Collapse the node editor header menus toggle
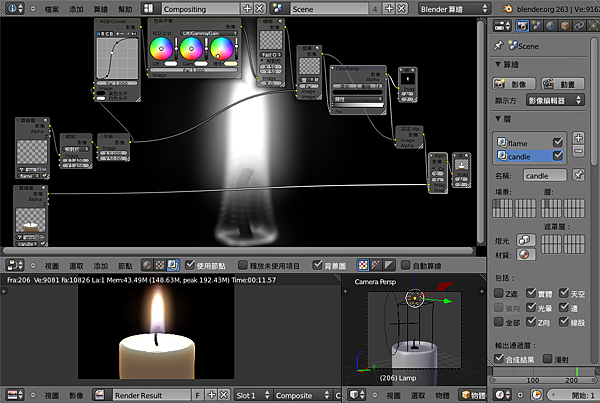600x403 pixels. click(x=33, y=265)
